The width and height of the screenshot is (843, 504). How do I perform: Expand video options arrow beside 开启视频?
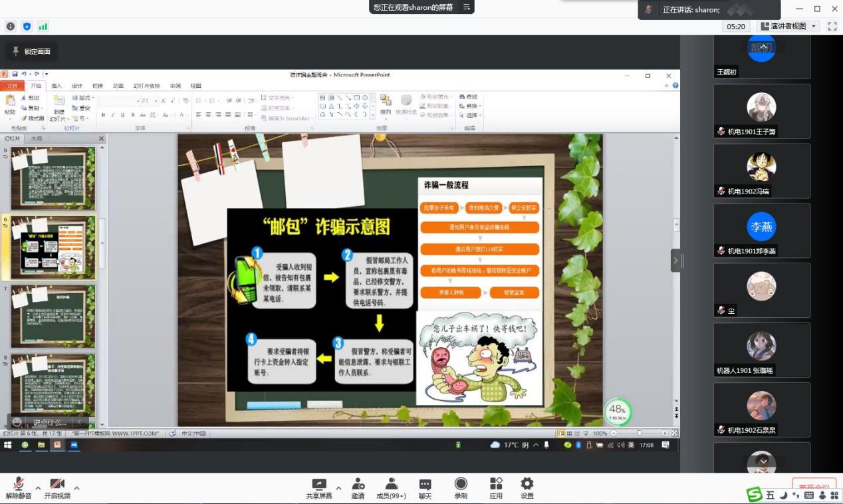pos(76,488)
